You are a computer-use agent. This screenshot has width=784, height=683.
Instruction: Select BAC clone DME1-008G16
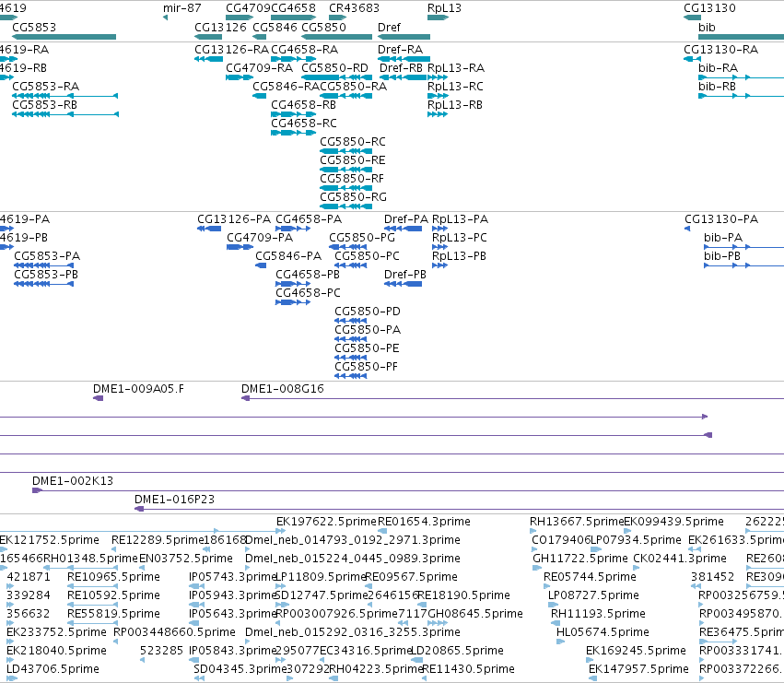tap(283, 389)
